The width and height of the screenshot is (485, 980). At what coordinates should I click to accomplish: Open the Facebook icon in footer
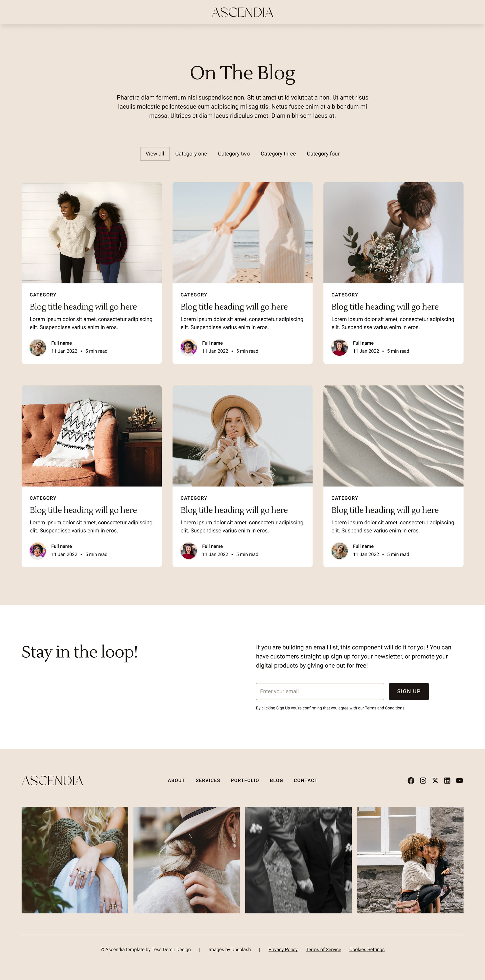click(411, 780)
